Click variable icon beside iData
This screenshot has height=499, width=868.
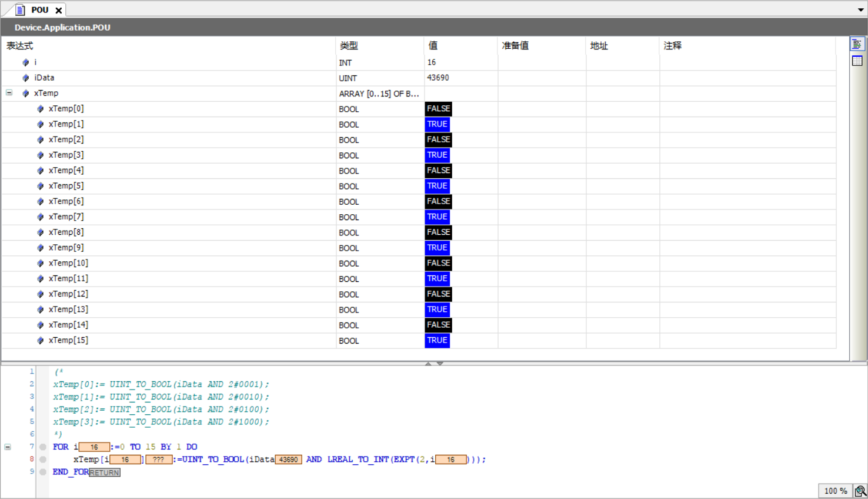click(x=26, y=78)
